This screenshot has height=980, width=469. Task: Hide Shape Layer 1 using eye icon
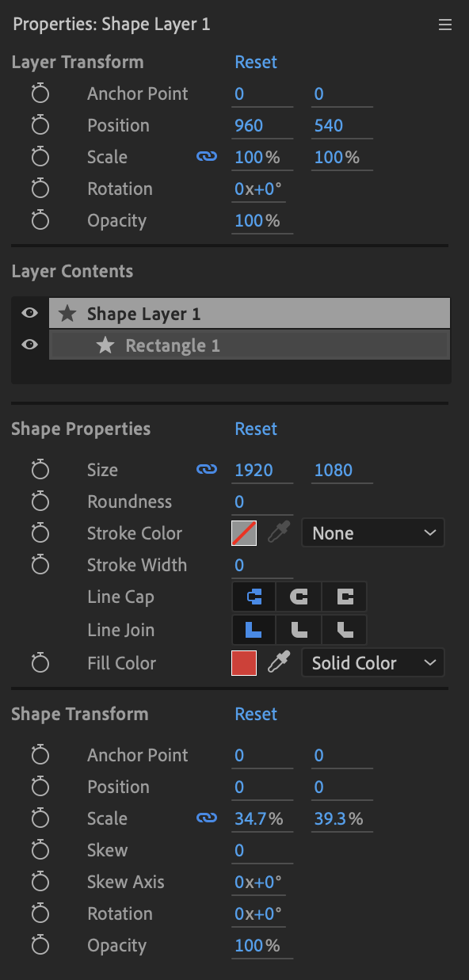click(29, 313)
